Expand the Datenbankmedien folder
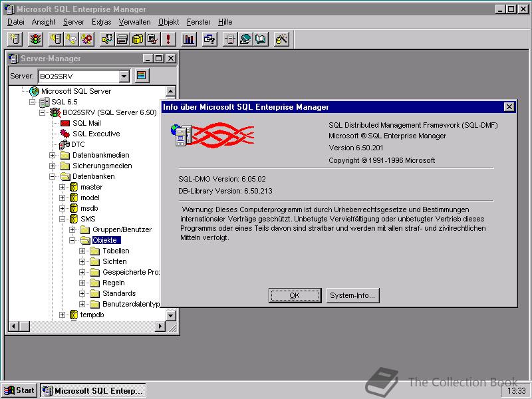 (x=53, y=155)
